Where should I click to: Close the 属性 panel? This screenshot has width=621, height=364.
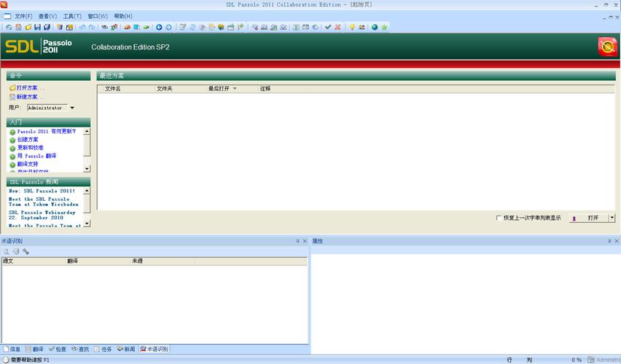coord(617,241)
